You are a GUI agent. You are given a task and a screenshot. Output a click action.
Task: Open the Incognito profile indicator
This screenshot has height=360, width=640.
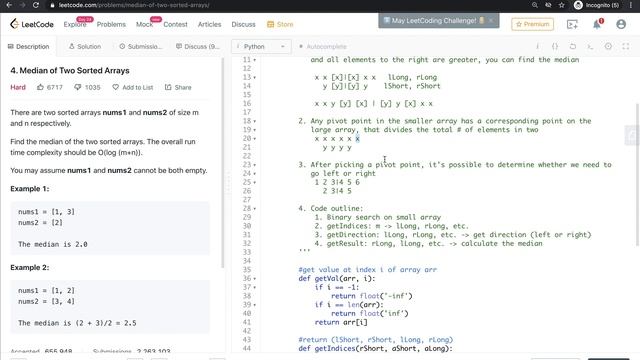pyautogui.click(x=596, y=5)
